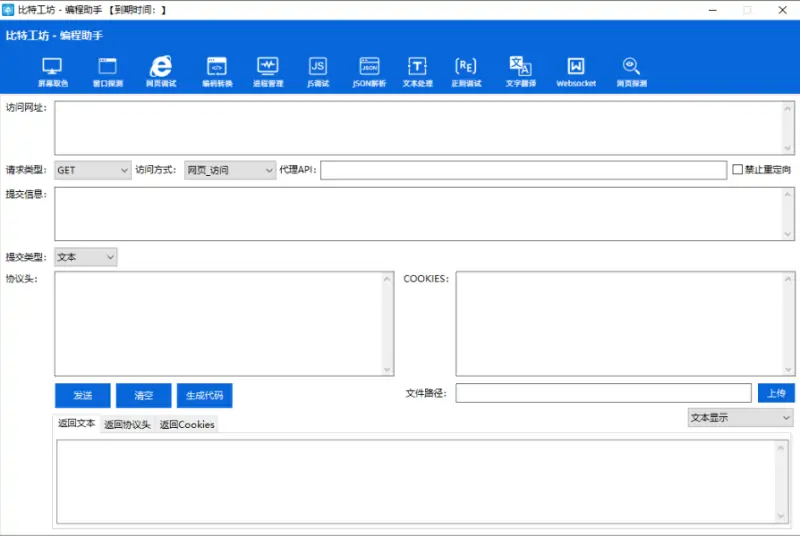The image size is (800, 536).
Task: Expand the 请求类型 GET dropdown
Action: pos(92,170)
